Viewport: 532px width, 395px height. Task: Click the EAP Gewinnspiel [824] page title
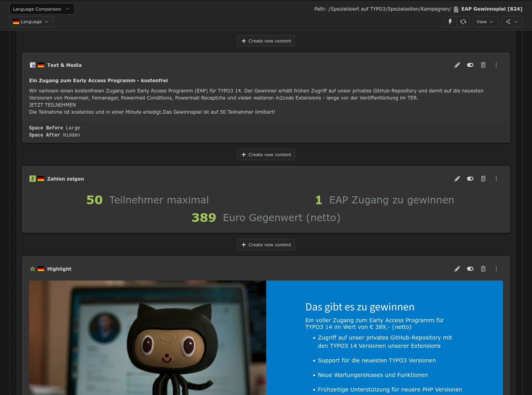point(492,9)
